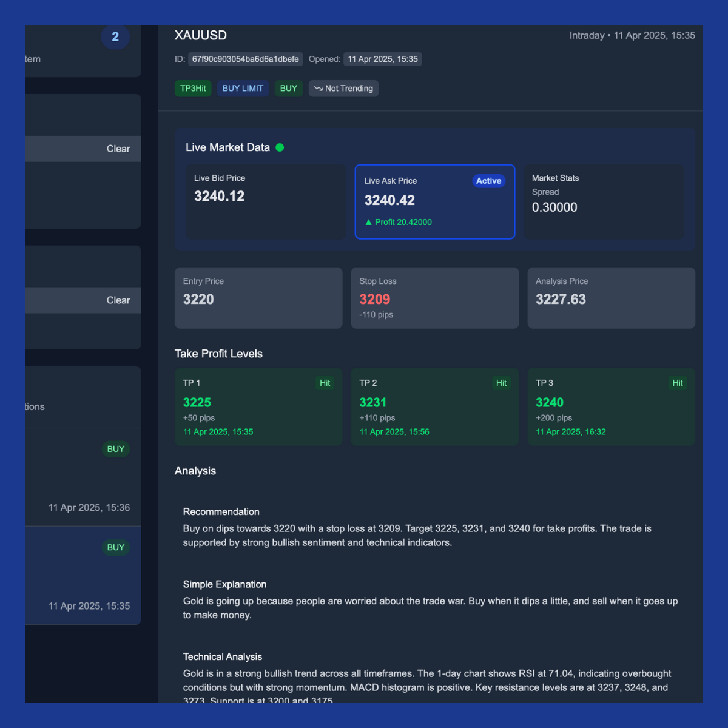The image size is (728, 728).
Task: Click the green profit triangle icon
Action: pos(368,222)
